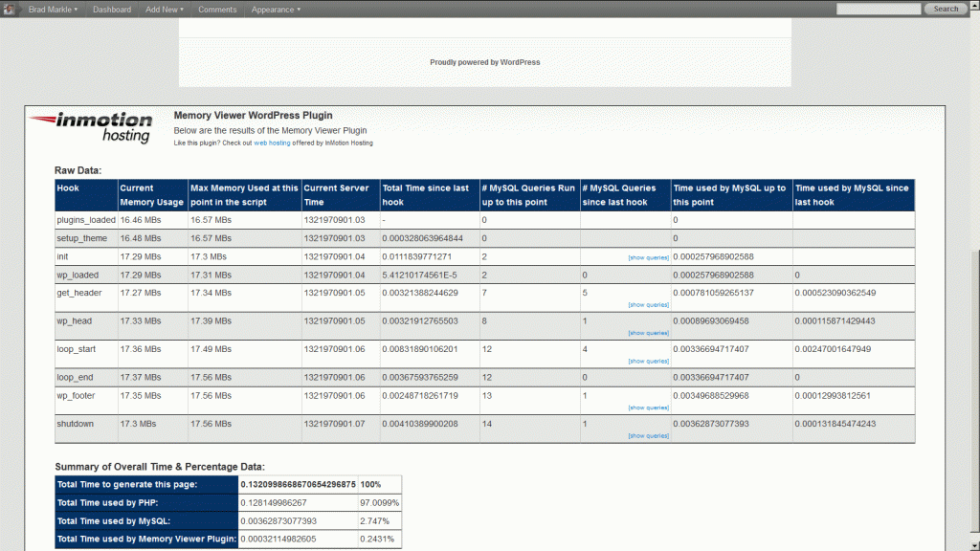Expand the Appearance menu
980x551 pixels.
click(x=276, y=9)
